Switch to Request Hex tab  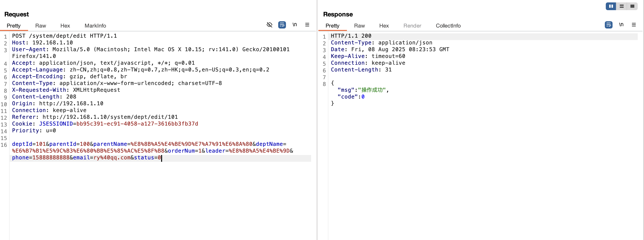tap(65, 26)
